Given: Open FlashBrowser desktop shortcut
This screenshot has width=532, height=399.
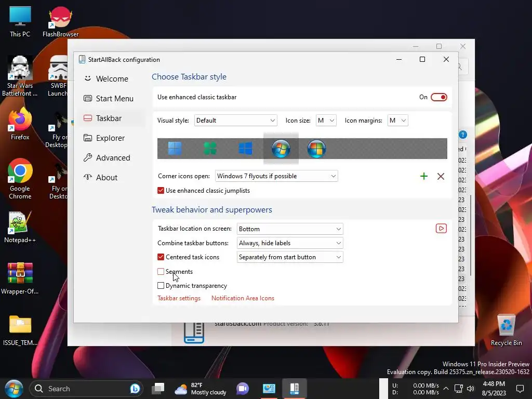Looking at the screenshot, I should pos(60,22).
